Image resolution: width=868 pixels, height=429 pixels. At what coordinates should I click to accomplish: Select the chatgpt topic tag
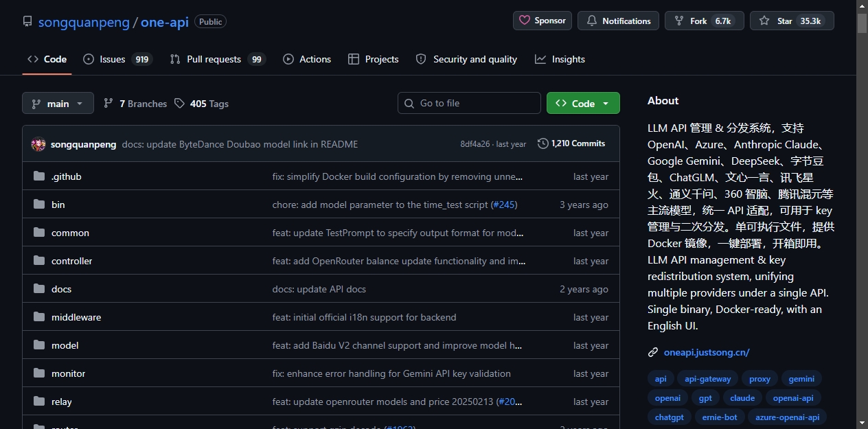[x=670, y=417]
